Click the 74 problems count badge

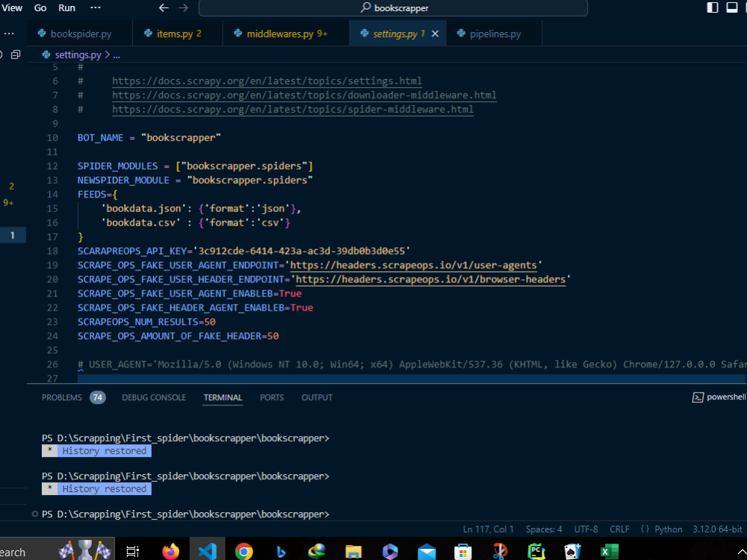[98, 398]
